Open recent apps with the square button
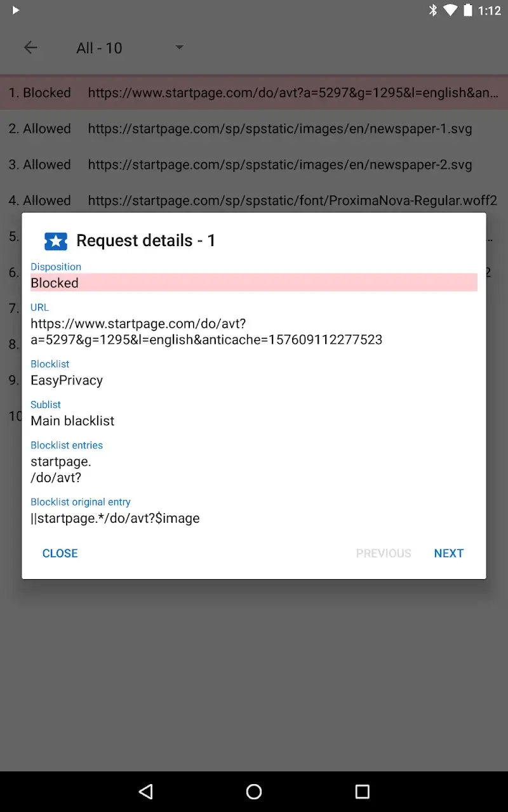508x812 pixels. coord(361,791)
